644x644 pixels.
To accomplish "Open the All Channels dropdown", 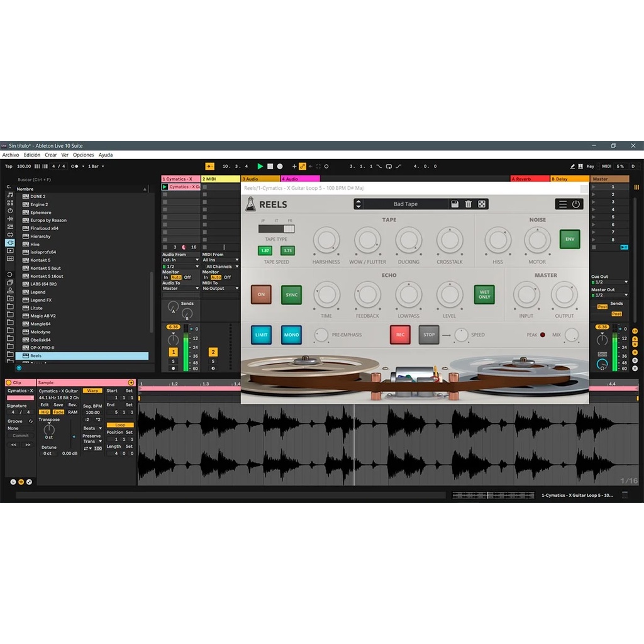I will (x=222, y=267).
